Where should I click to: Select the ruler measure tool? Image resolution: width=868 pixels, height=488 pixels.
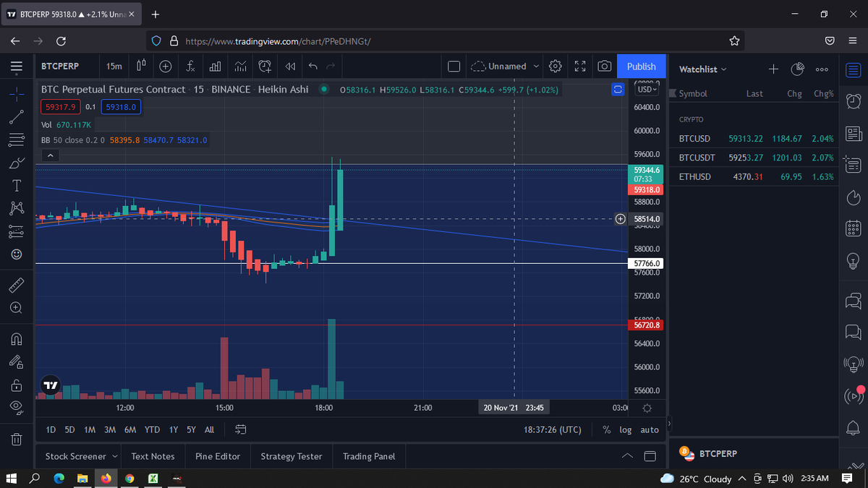tap(16, 284)
